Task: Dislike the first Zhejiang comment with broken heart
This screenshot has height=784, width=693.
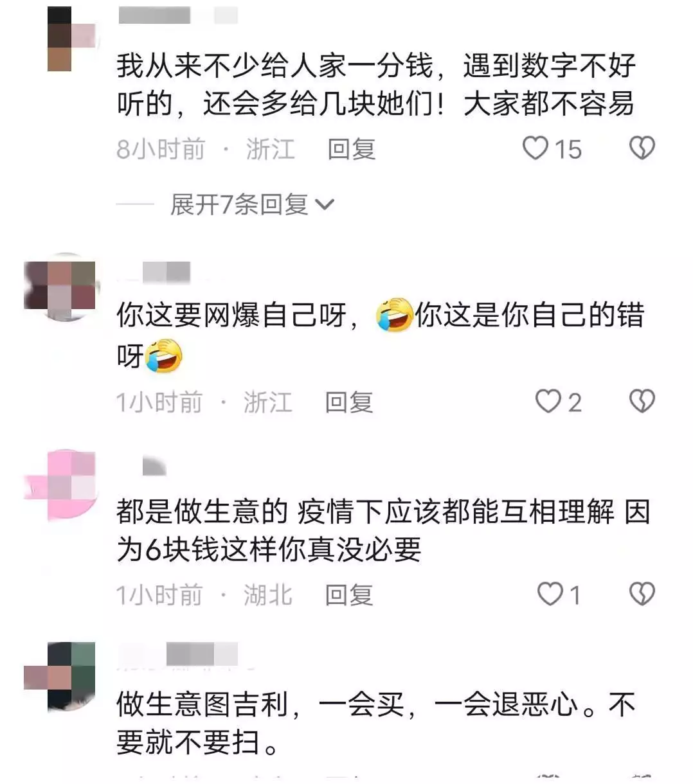Action: pyautogui.click(x=641, y=148)
